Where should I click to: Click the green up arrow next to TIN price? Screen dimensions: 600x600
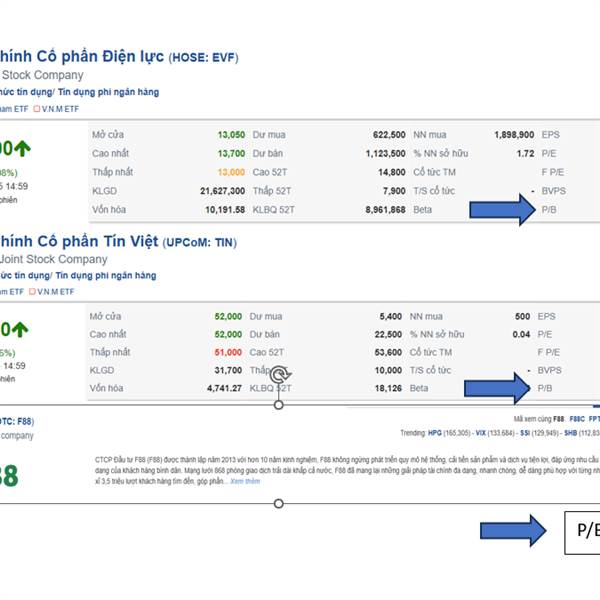(20, 330)
